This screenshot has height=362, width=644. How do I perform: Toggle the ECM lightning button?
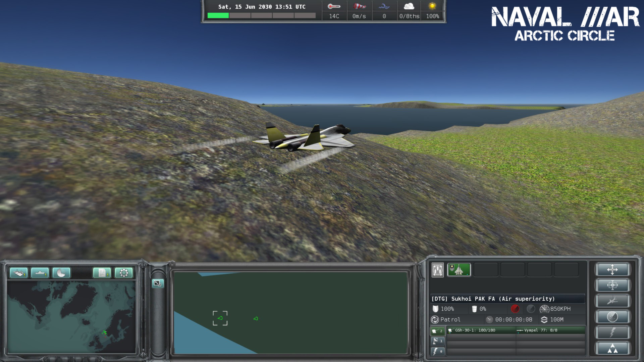(613, 331)
